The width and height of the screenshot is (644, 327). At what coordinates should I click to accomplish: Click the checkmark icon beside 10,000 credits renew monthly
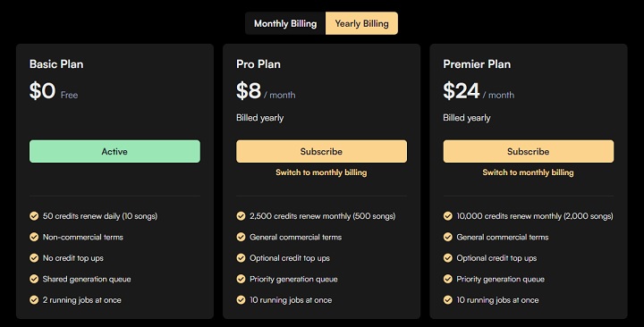pos(448,216)
